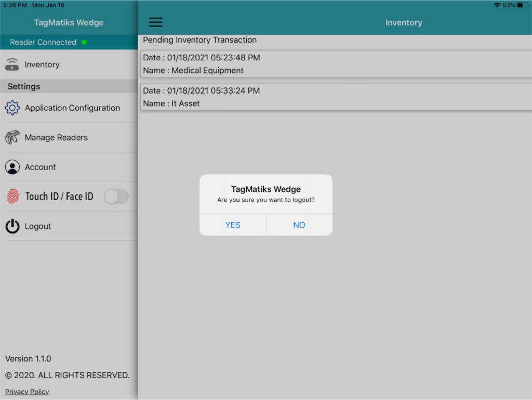Click the Mon Jan 18 date text
The width and height of the screenshot is (532, 400).
pyautogui.click(x=48, y=5)
